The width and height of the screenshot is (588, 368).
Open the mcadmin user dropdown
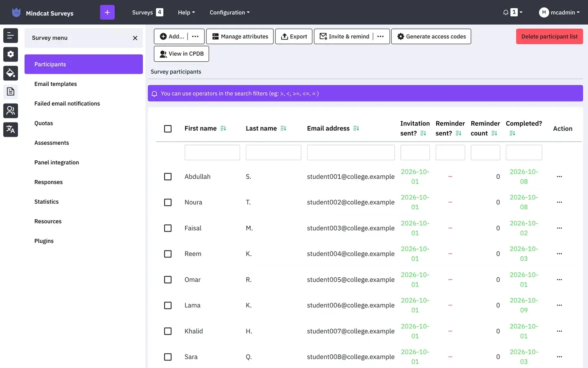tap(559, 12)
